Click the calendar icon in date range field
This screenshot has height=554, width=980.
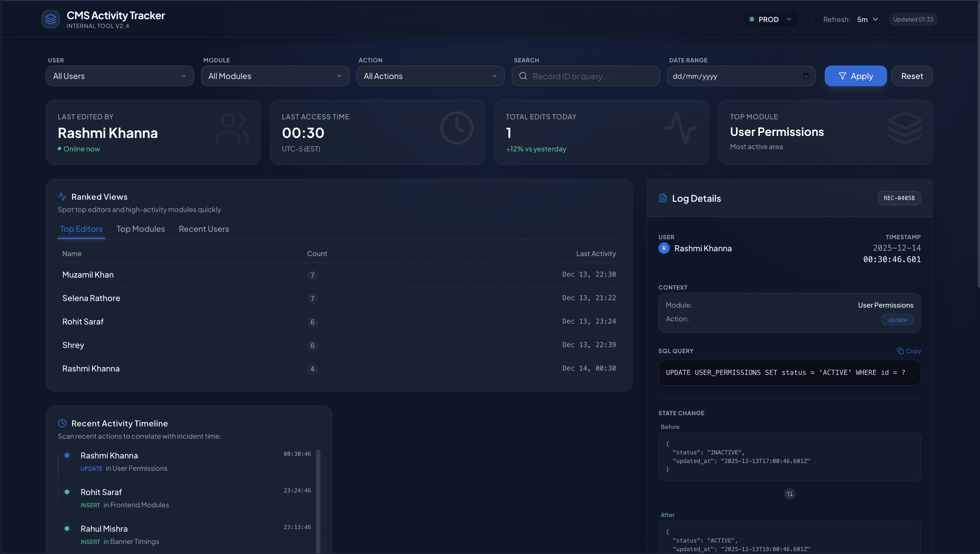click(x=805, y=76)
